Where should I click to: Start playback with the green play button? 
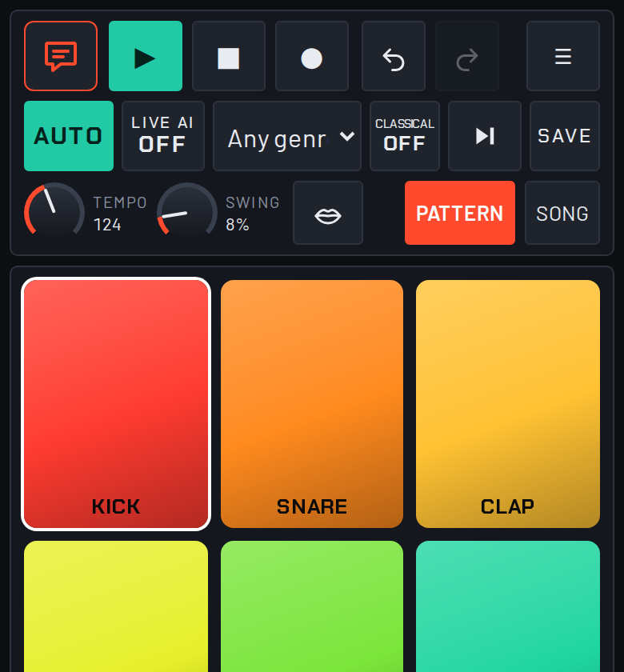pos(146,56)
